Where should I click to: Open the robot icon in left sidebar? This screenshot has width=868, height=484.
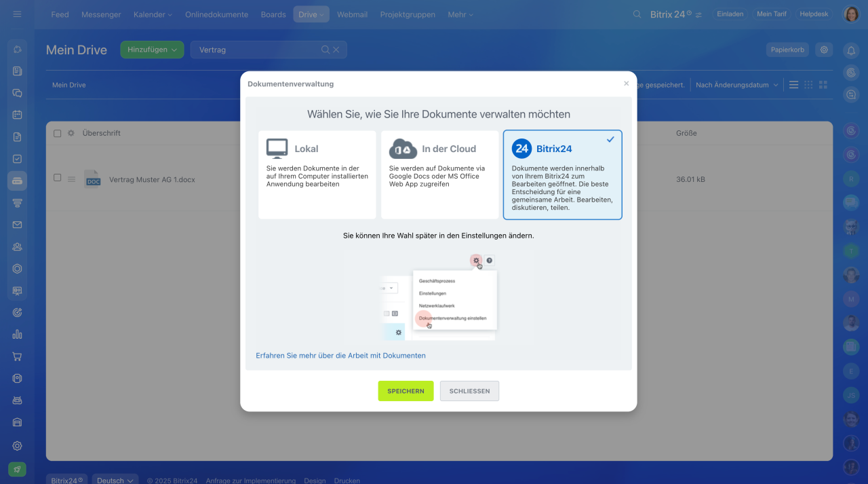[x=18, y=401]
